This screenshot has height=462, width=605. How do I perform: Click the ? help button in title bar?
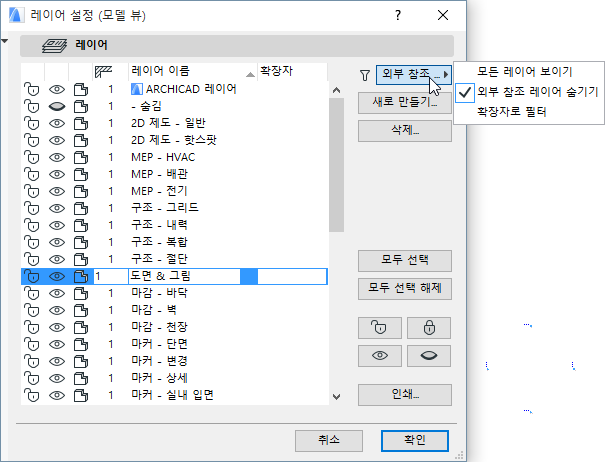point(398,15)
